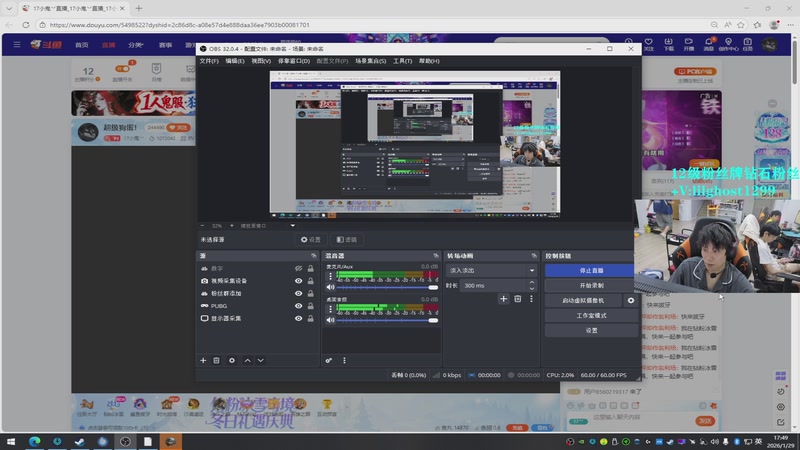
Task: Unlock the PUBG source lock
Action: tap(310, 306)
